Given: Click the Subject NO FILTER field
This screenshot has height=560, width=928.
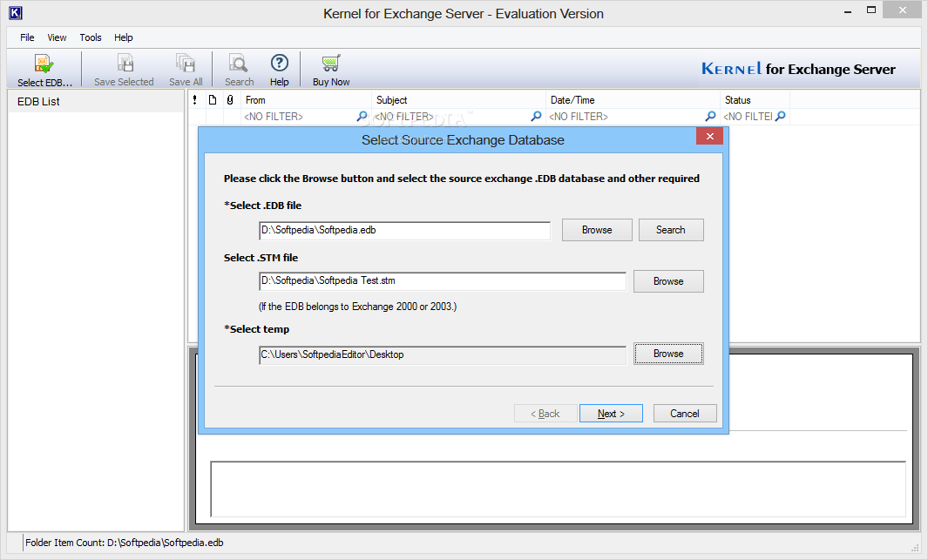Looking at the screenshot, I should (x=451, y=117).
